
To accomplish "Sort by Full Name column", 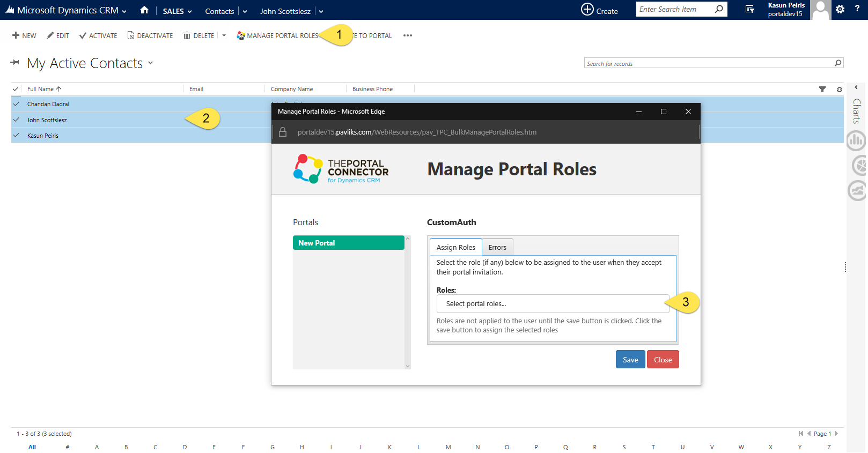I will coord(45,89).
